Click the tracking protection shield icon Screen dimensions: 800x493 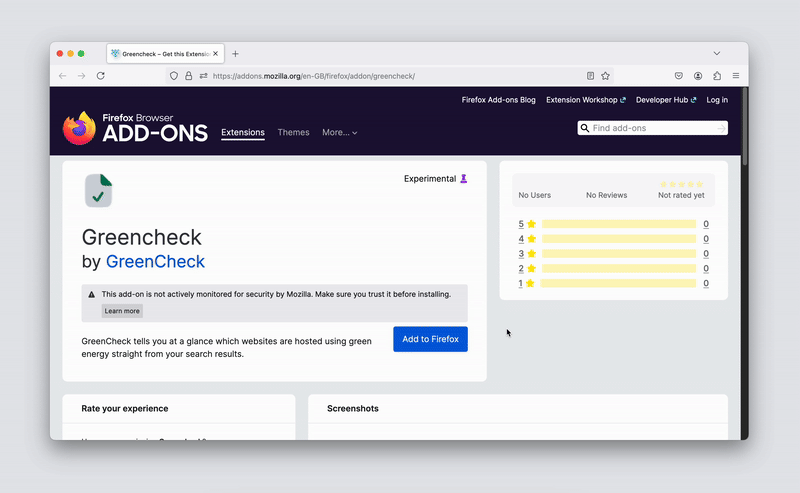point(174,76)
